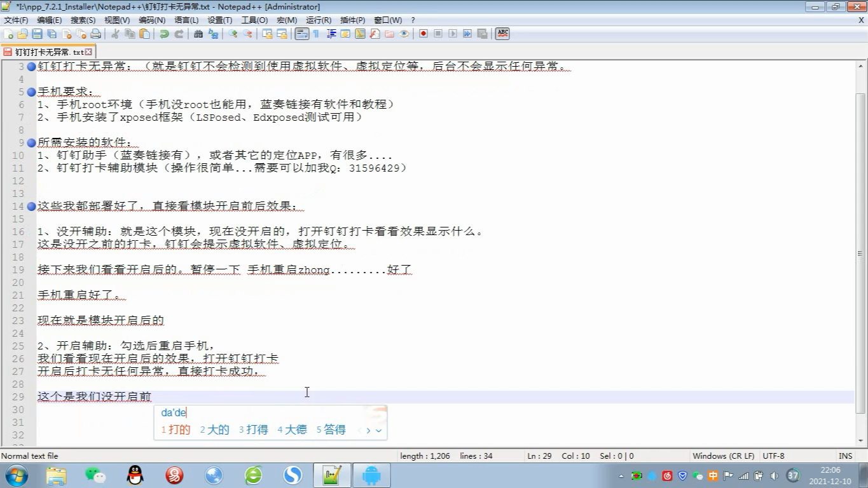Zoom out using the toolbar magnifier

click(x=247, y=34)
